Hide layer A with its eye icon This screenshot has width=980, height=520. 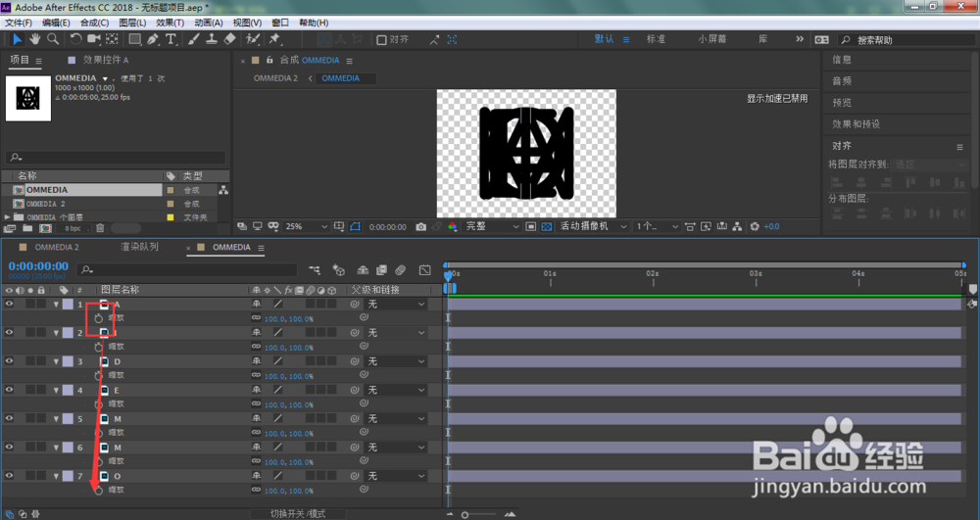pos(10,304)
